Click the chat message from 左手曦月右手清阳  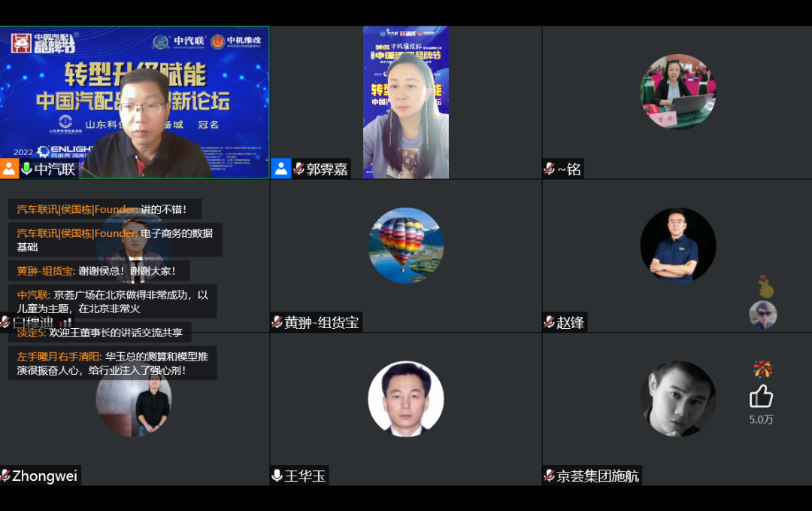click(113, 363)
